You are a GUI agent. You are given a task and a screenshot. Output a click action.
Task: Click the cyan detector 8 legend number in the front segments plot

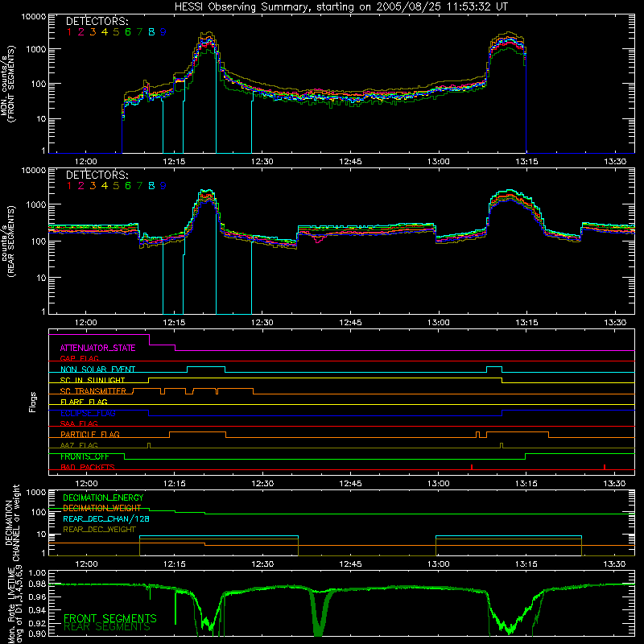click(x=151, y=32)
